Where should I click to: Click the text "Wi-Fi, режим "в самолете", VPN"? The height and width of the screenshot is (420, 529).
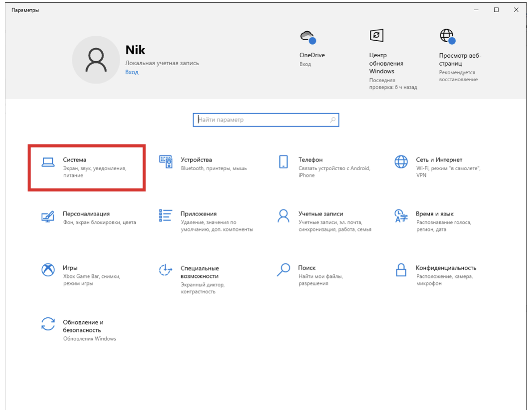(x=448, y=172)
